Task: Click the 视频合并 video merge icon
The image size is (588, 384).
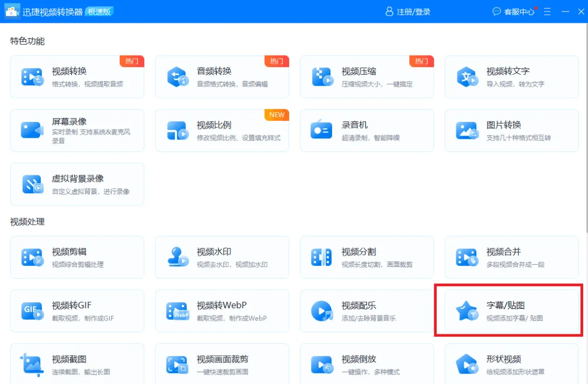Action: (x=467, y=257)
